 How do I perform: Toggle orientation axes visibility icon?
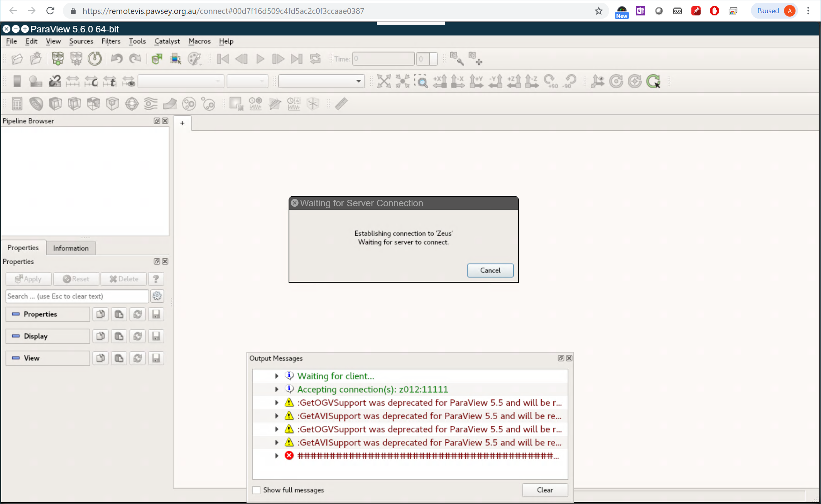[x=597, y=81]
